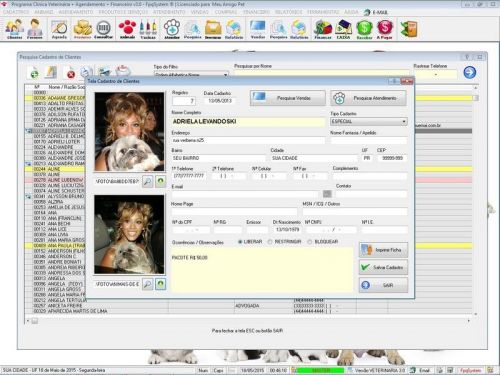This screenshot has width=500, height=375.
Task: Click the Salvar Cadastro button
Action: [x=383, y=267]
